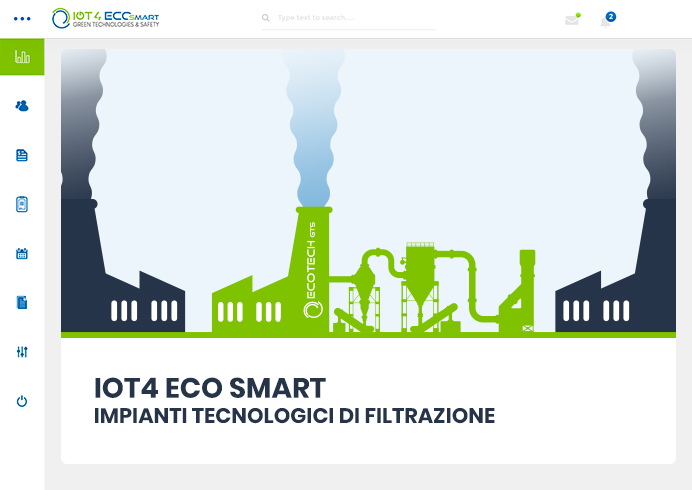Open the document list sidebar icon
This screenshot has width=692, height=490.
22,155
